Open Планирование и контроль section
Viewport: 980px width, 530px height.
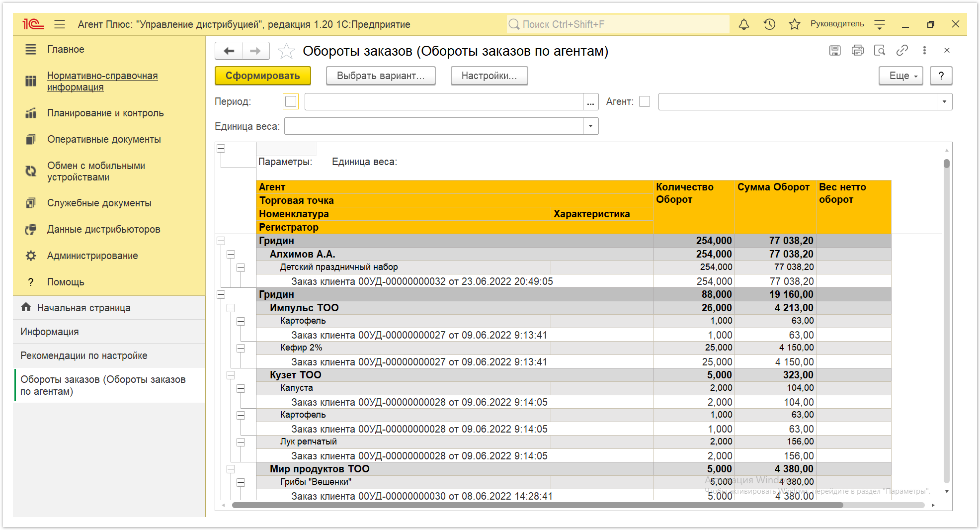point(105,113)
